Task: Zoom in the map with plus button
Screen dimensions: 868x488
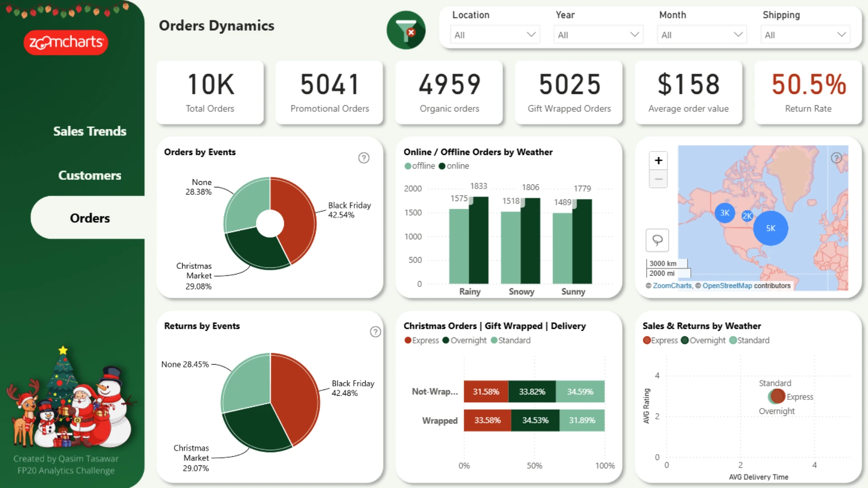Action: pos(658,160)
